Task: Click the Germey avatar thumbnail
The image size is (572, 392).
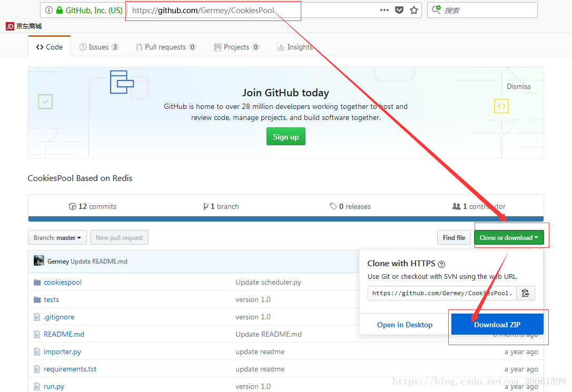Action: [39, 261]
